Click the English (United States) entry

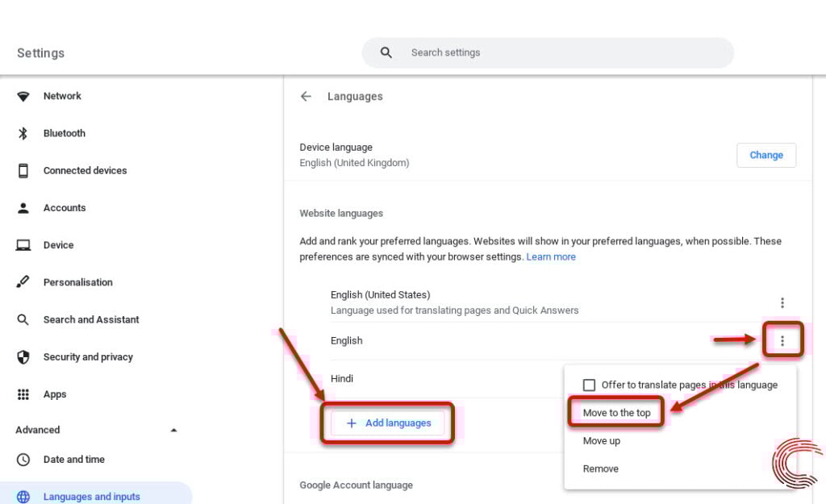(381, 295)
